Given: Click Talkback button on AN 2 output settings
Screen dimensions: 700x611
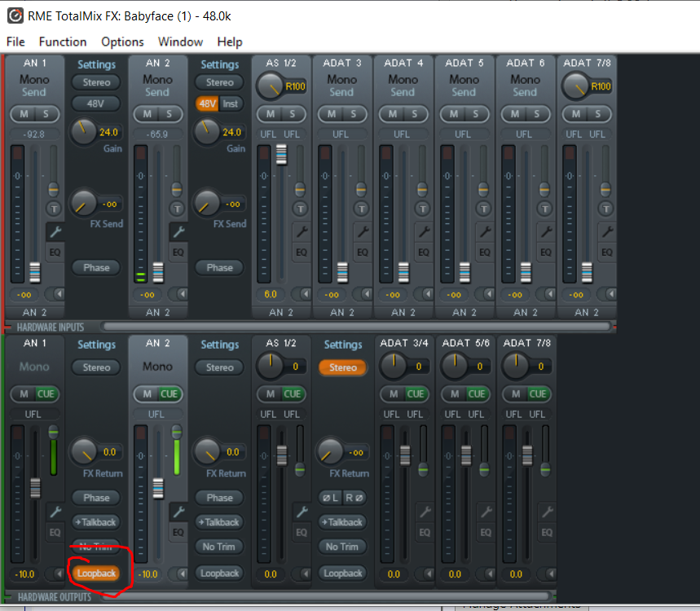Looking at the screenshot, I should pyautogui.click(x=220, y=522).
